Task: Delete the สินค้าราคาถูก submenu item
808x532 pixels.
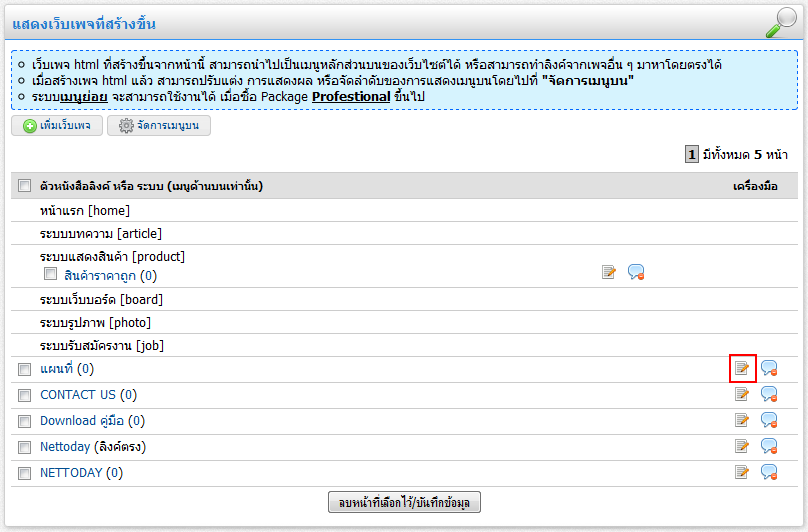Action: click(x=635, y=272)
